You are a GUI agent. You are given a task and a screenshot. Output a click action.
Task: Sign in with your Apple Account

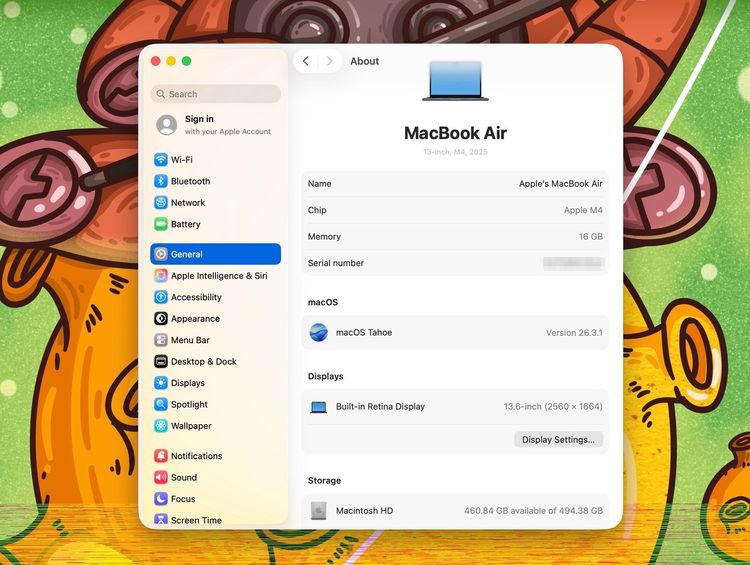[216, 125]
